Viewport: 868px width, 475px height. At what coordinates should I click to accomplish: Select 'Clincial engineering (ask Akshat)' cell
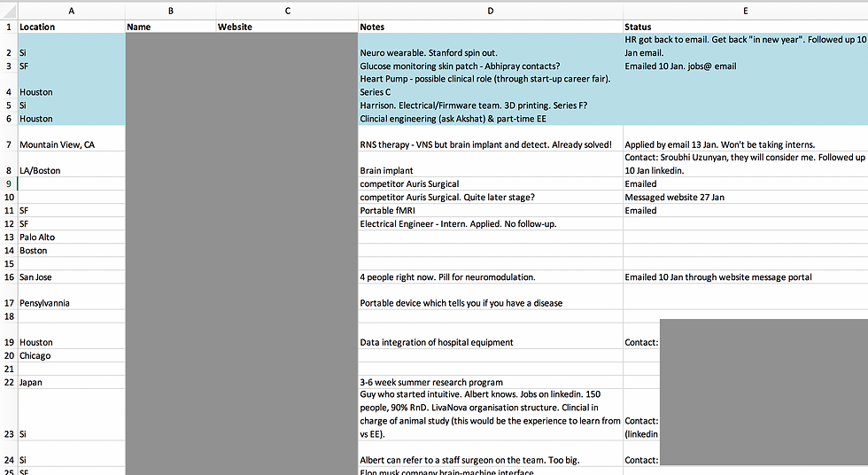click(x=491, y=119)
